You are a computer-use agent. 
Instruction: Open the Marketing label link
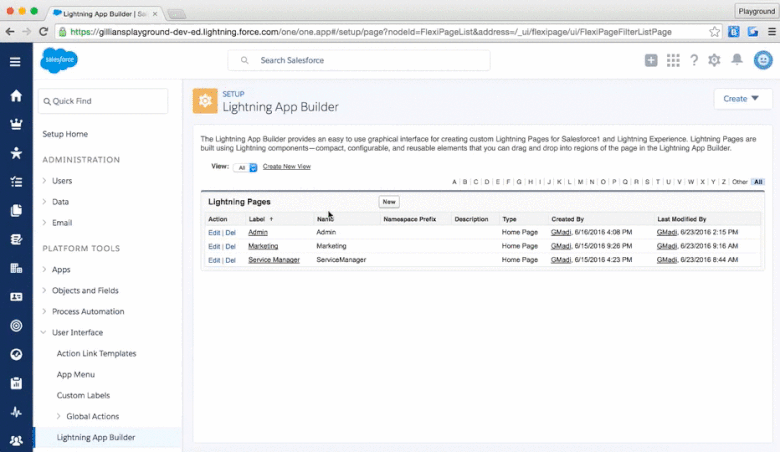(x=263, y=246)
